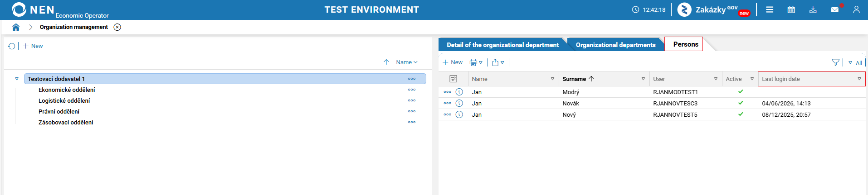Viewport: 868px width, 195px height.
Task: Show info for Jan Novák
Action: click(459, 103)
